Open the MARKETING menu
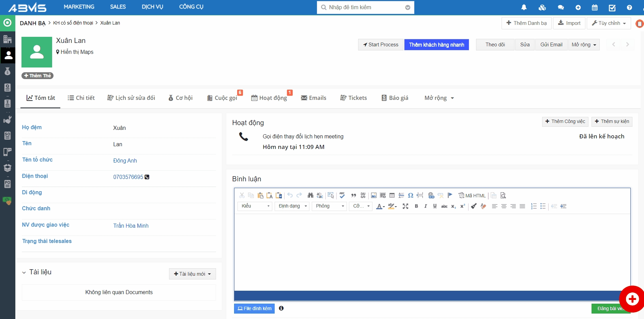Viewport: 644px width, 319px height. pos(79,7)
